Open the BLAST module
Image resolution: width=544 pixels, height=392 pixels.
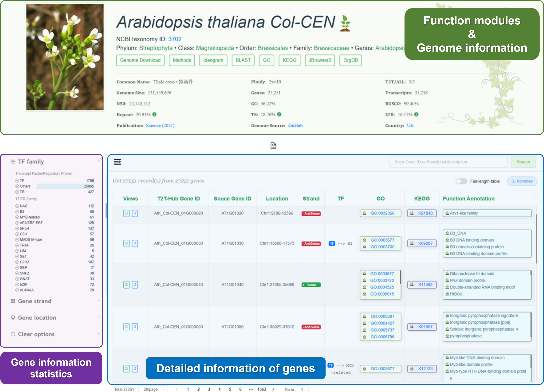coord(243,60)
